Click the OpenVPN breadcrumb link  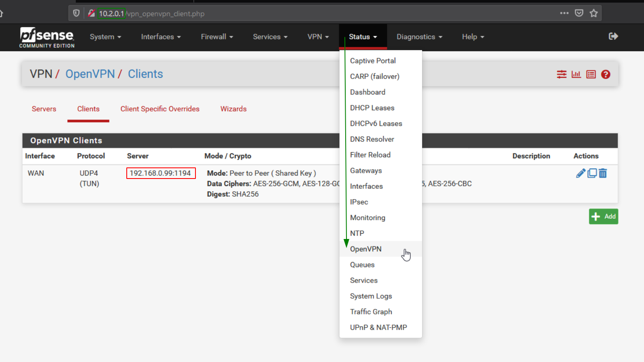pos(90,74)
